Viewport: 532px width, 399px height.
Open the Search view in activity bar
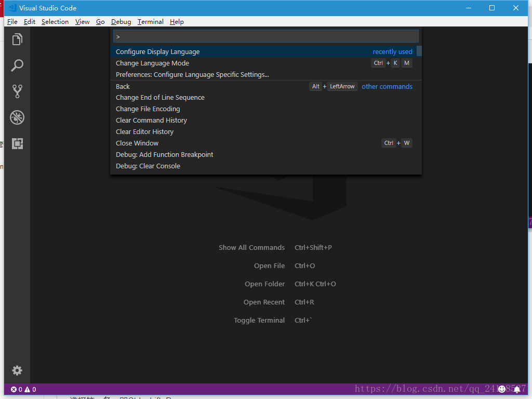17,65
